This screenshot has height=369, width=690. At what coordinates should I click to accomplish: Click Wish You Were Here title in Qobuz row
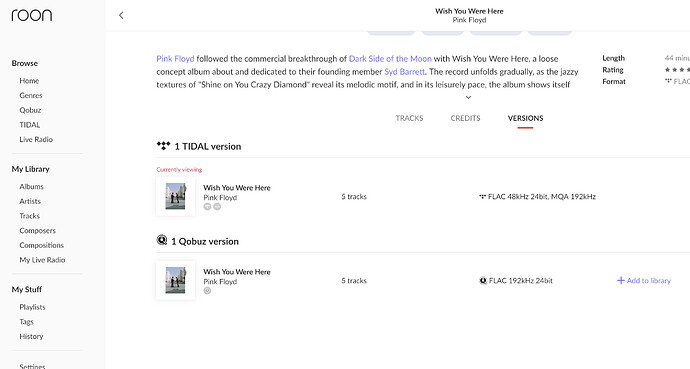(x=237, y=272)
